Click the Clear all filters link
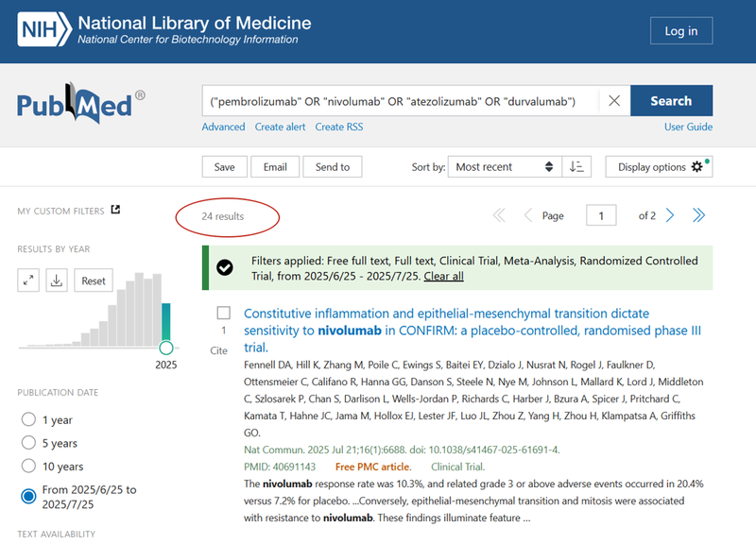 click(x=443, y=276)
